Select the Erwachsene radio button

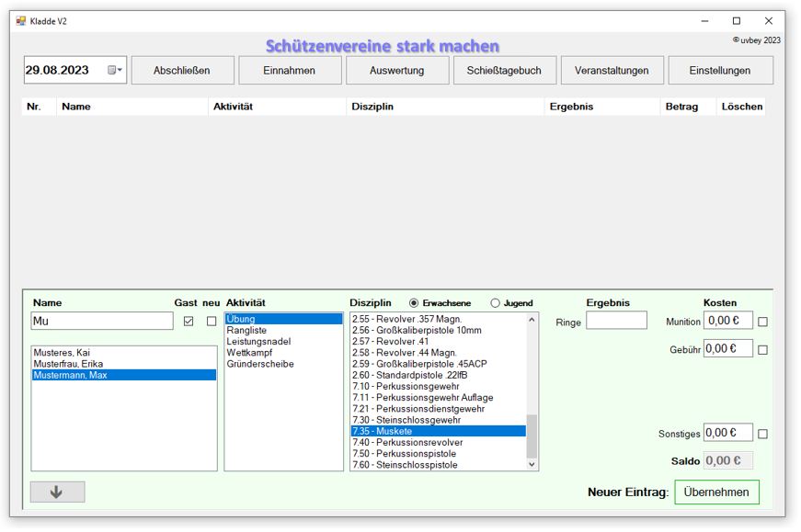point(414,303)
